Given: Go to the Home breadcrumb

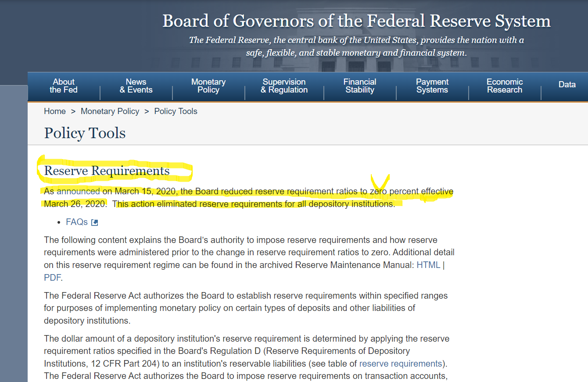Looking at the screenshot, I should 55,111.
